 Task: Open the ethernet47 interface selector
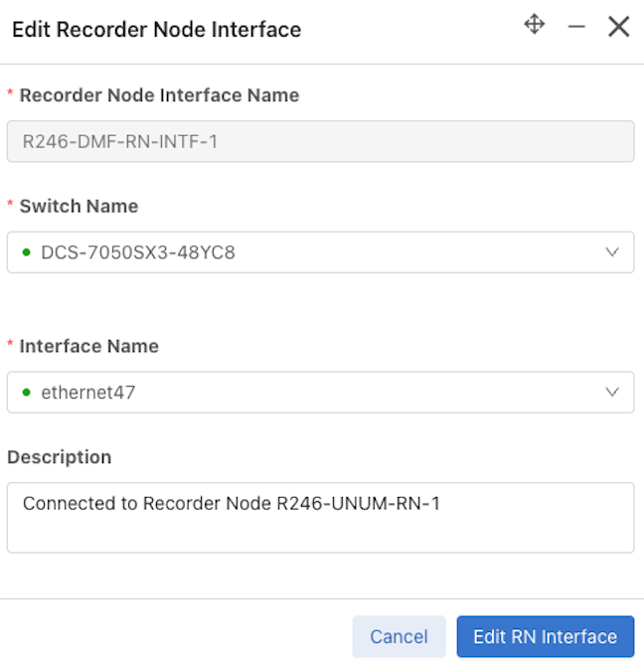point(321,392)
